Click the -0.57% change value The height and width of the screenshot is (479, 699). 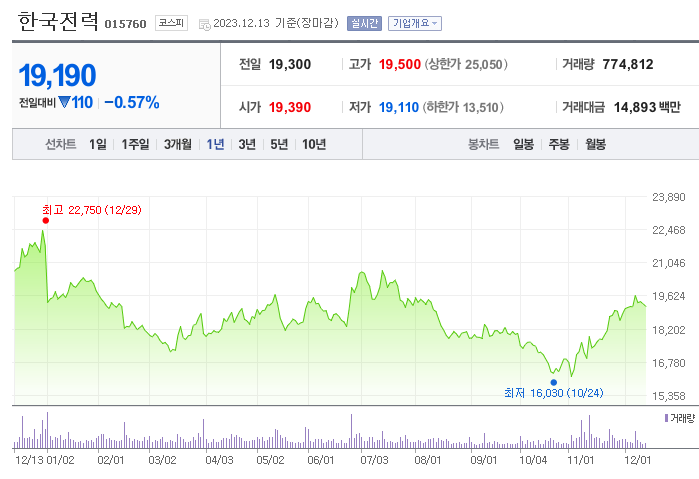pos(132,103)
